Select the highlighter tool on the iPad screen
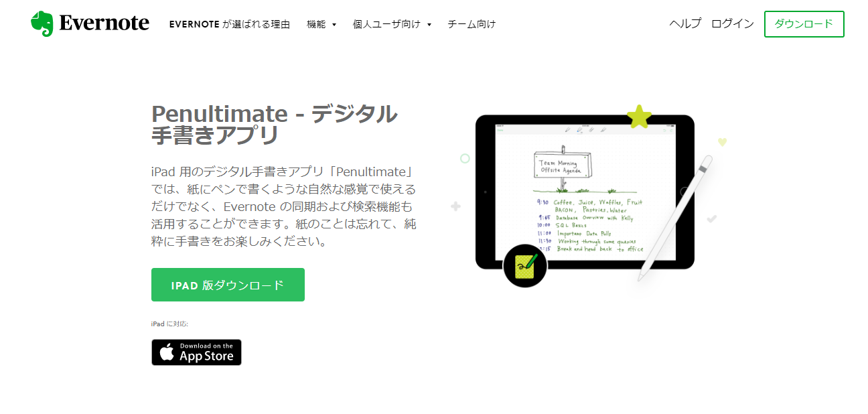 591,129
